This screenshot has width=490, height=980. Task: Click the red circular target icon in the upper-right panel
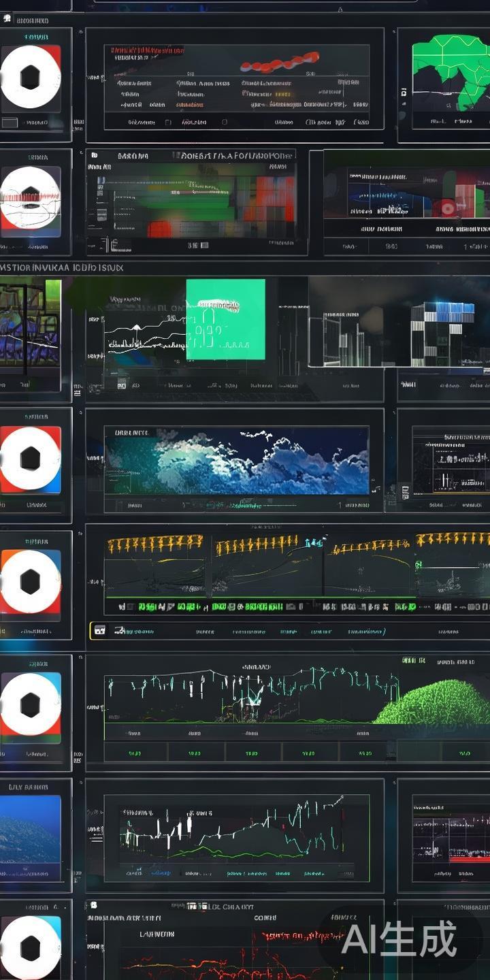(x=448, y=208)
